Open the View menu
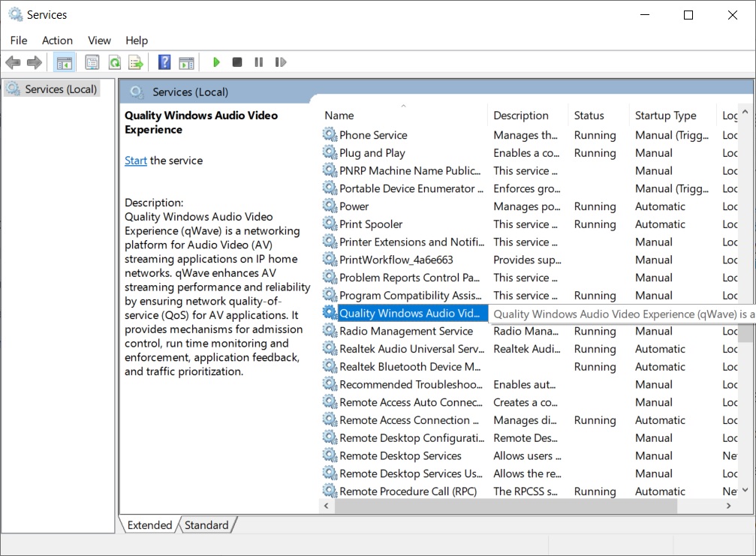The height and width of the screenshot is (556, 756). pos(99,41)
